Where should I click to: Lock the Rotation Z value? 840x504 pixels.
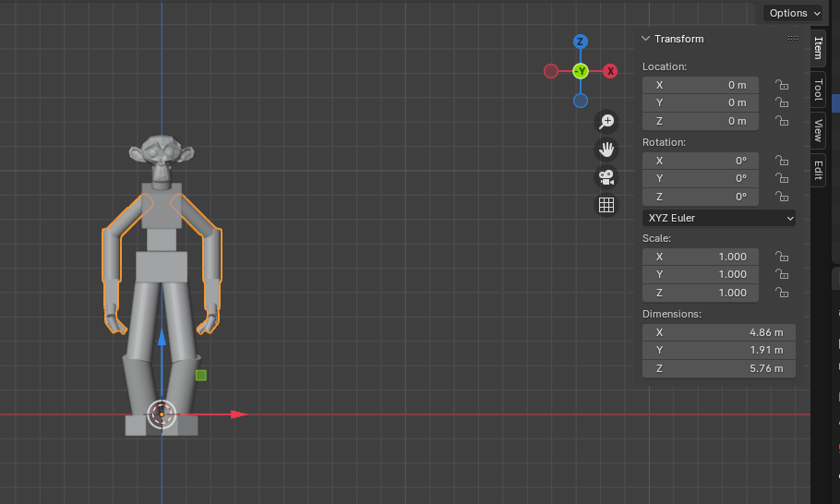pyautogui.click(x=782, y=197)
